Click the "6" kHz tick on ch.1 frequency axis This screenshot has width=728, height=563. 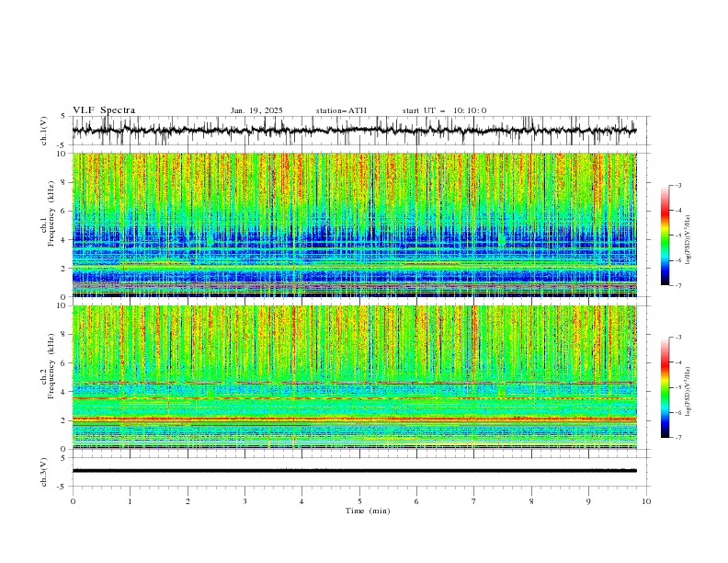65,212
